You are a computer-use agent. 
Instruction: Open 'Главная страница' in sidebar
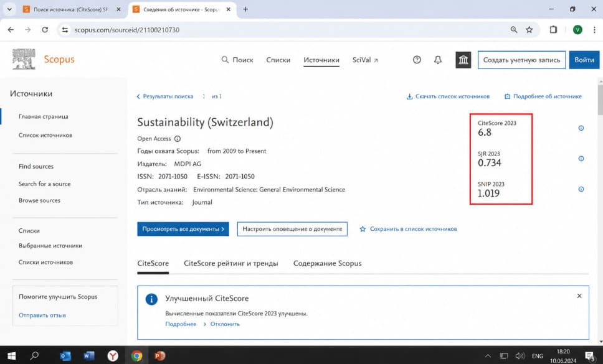[x=44, y=116]
